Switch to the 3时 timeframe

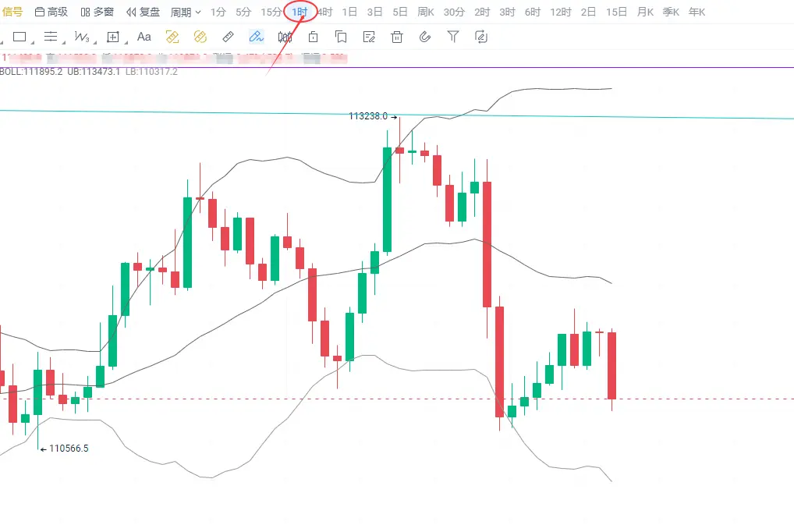(508, 12)
